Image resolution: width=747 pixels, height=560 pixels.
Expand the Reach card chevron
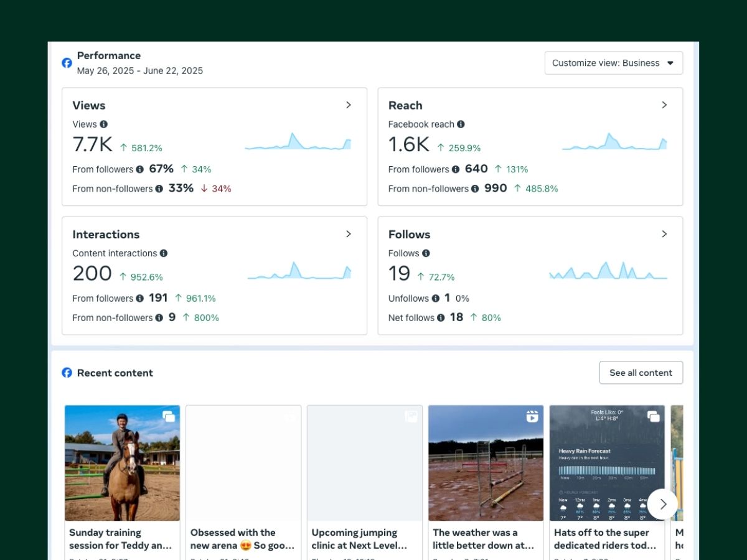coord(664,105)
